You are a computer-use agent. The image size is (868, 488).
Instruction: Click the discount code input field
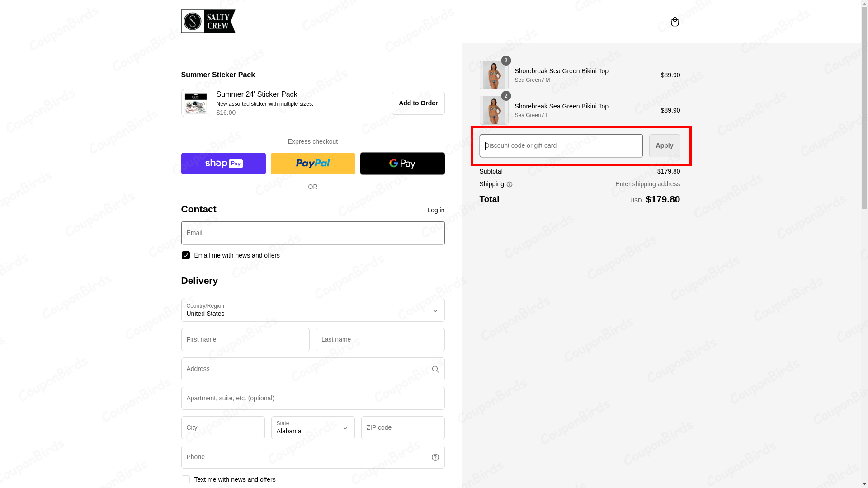[560, 145]
